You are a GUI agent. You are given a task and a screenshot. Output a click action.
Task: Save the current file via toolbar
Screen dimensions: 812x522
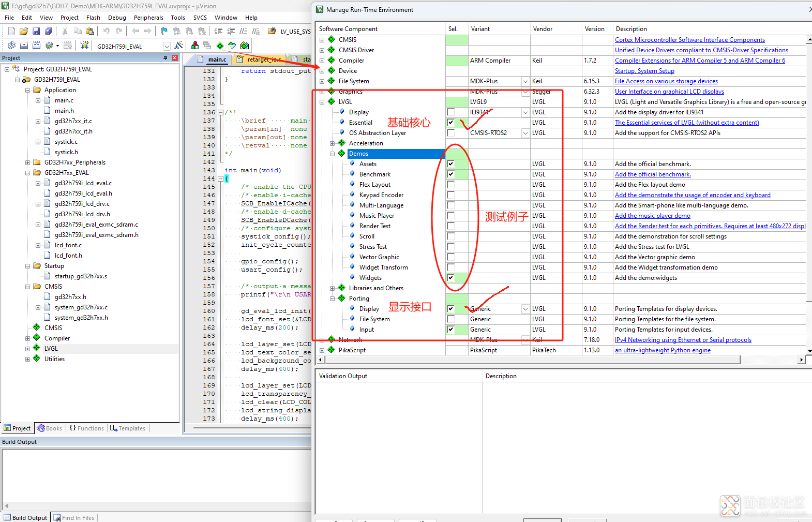click(x=36, y=31)
